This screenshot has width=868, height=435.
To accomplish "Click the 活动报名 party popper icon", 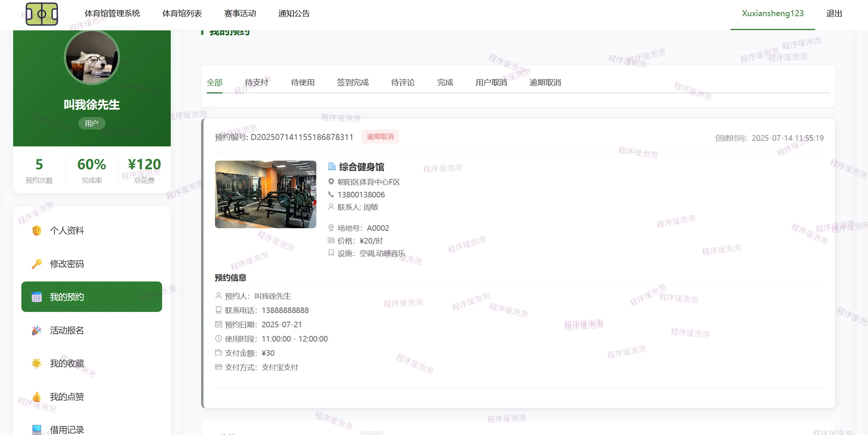I will click(37, 330).
